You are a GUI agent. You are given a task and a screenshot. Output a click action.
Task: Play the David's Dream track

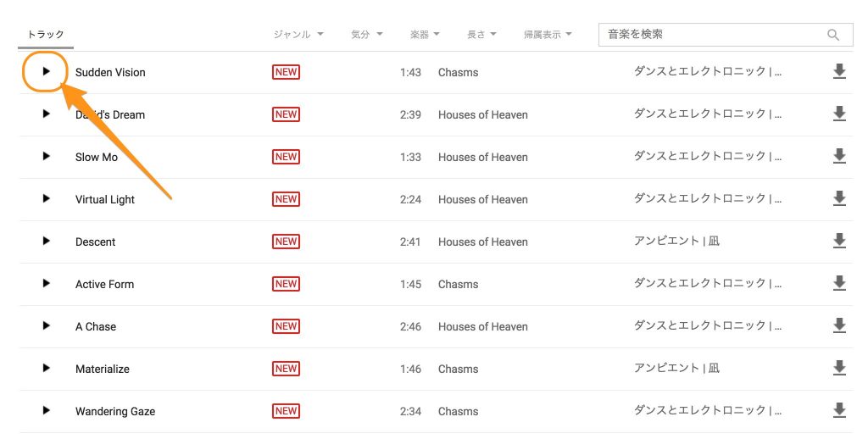pos(46,114)
